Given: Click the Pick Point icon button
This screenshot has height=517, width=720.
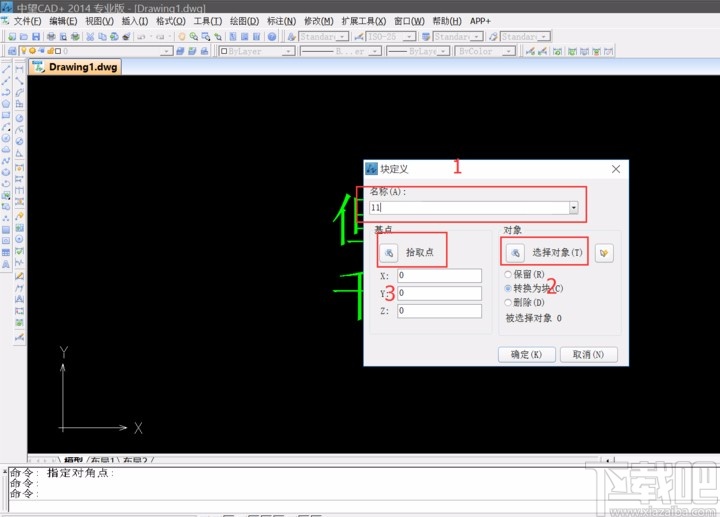Looking at the screenshot, I should 388,253.
